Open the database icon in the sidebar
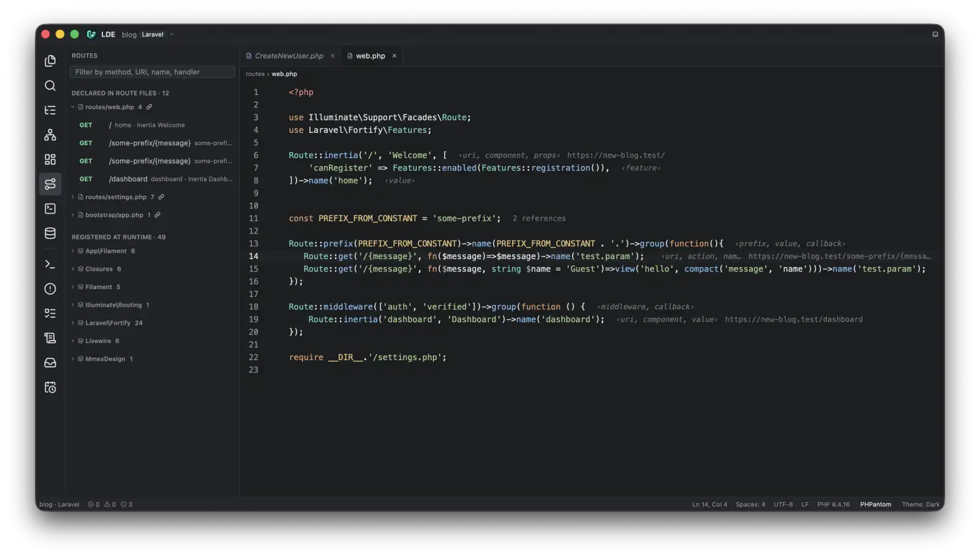Image resolution: width=980 pixels, height=558 pixels. pyautogui.click(x=50, y=233)
